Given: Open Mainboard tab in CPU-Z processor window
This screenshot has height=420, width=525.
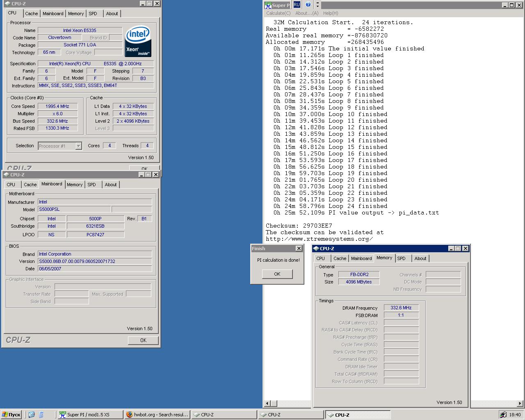Looking at the screenshot, I should 53,14.
